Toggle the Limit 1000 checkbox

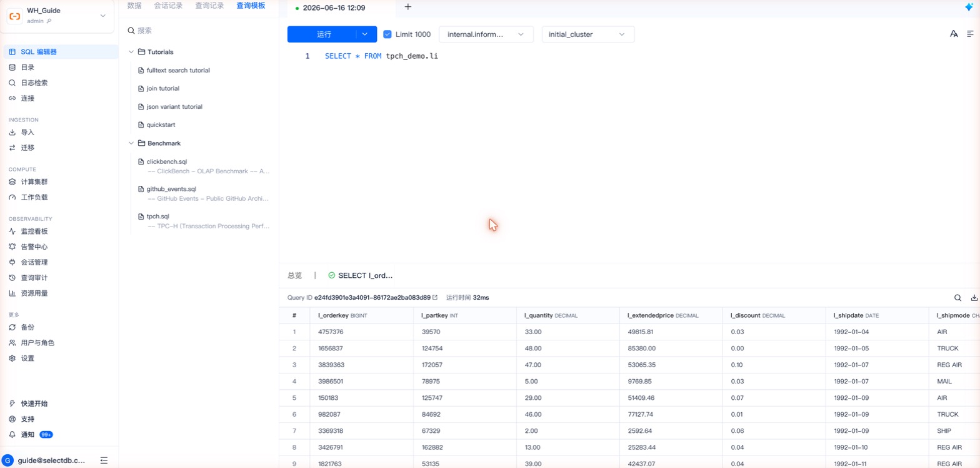click(387, 34)
